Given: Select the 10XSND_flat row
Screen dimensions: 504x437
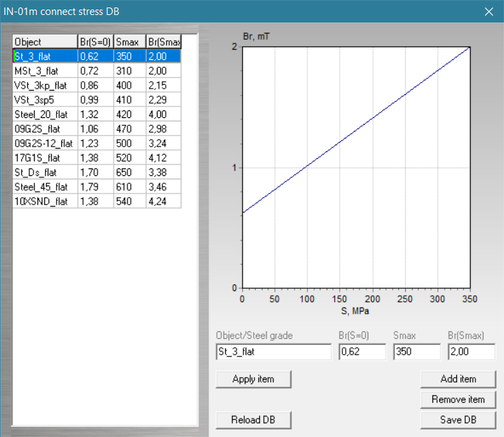Looking at the screenshot, I should coord(45,201).
